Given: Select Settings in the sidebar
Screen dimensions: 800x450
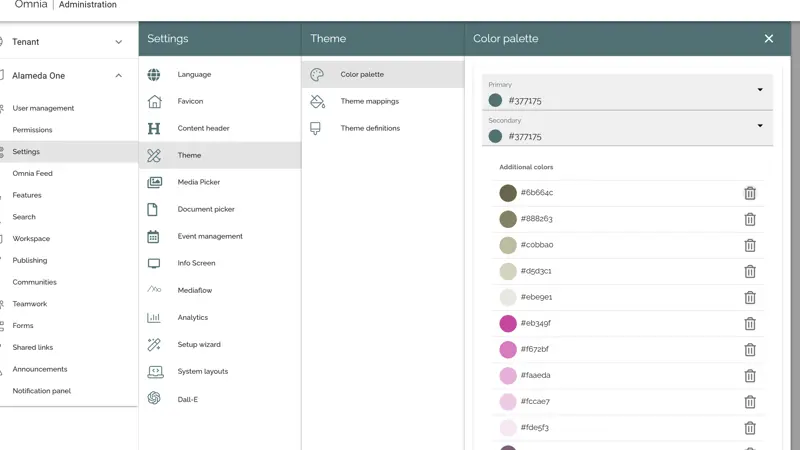Looking at the screenshot, I should click(x=26, y=152).
